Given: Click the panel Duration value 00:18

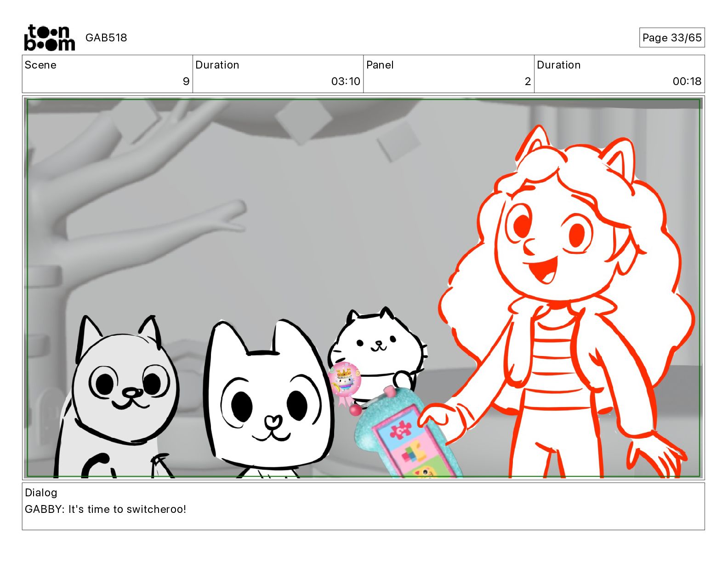Looking at the screenshot, I should pyautogui.click(x=687, y=81).
